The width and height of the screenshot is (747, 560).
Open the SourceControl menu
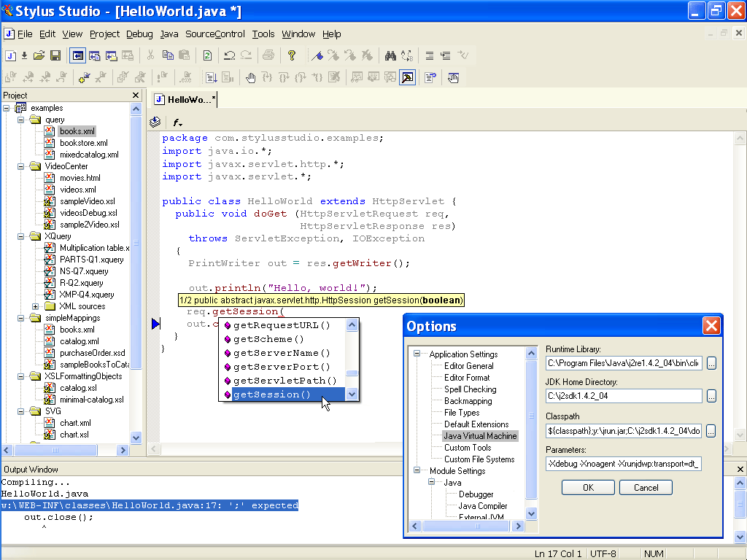coord(214,34)
